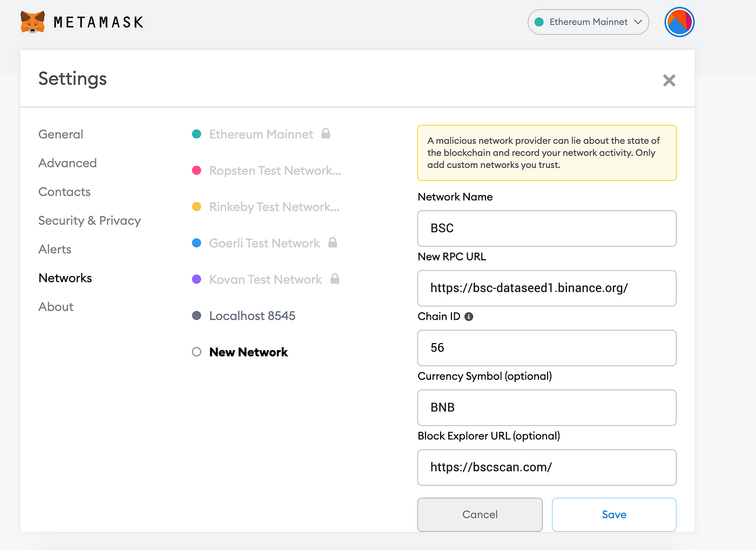Click the METAMASK wordmark text
This screenshot has height=550, width=756.
99,22
